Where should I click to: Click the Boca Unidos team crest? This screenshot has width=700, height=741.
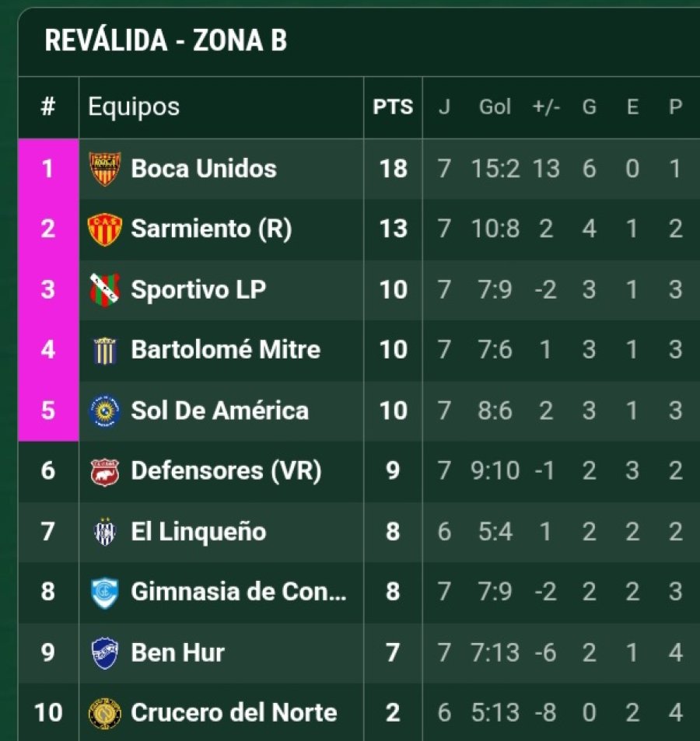click(104, 169)
